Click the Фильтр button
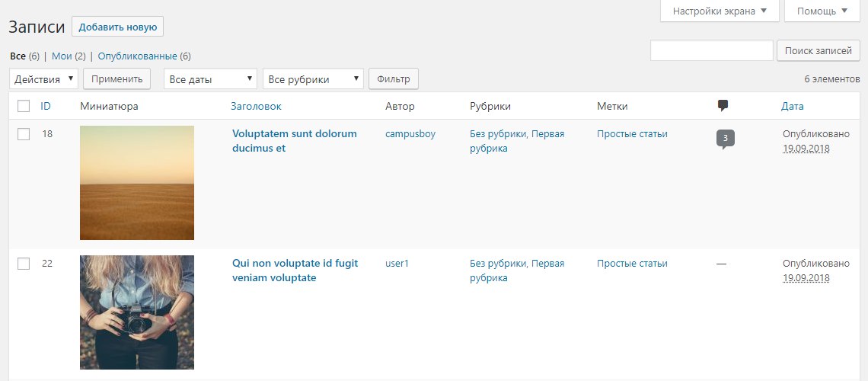 click(393, 78)
